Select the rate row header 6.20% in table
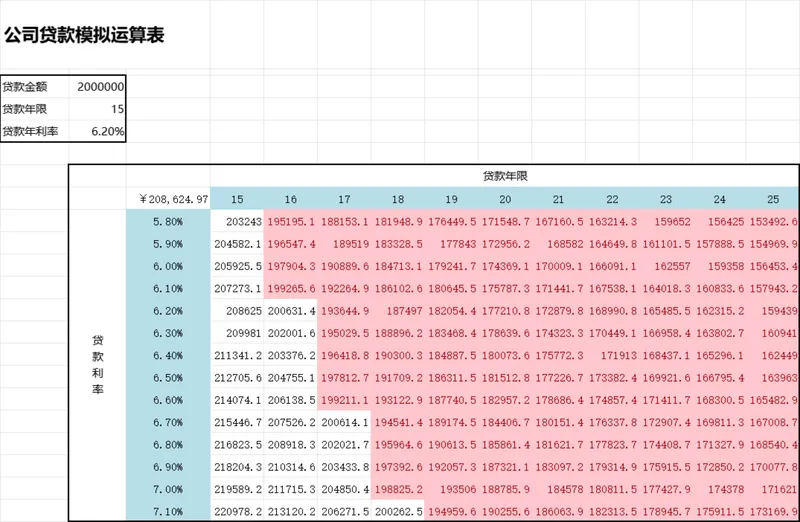This screenshot has height=522, width=800. (168, 311)
